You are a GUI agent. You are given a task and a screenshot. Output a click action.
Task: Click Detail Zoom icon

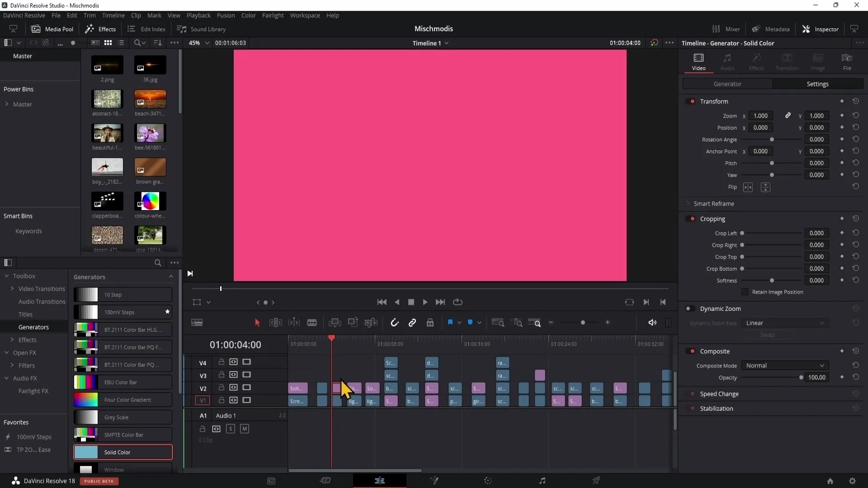pyautogui.click(x=516, y=323)
